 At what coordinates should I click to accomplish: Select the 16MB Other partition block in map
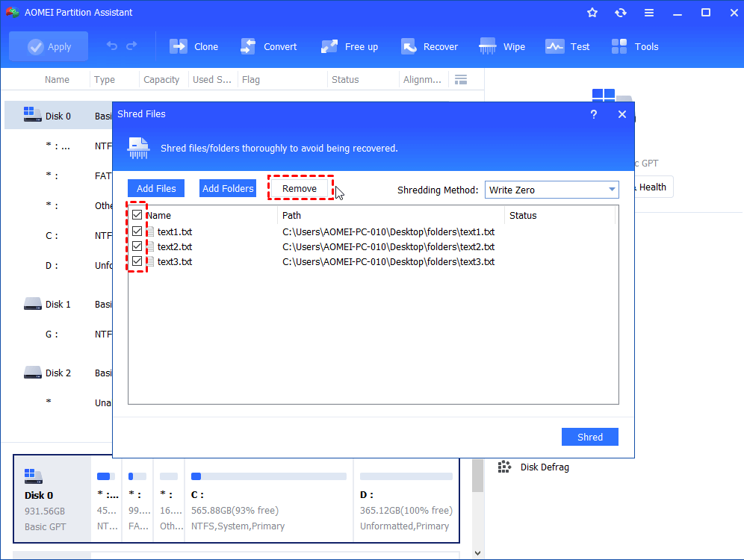[x=170, y=499]
